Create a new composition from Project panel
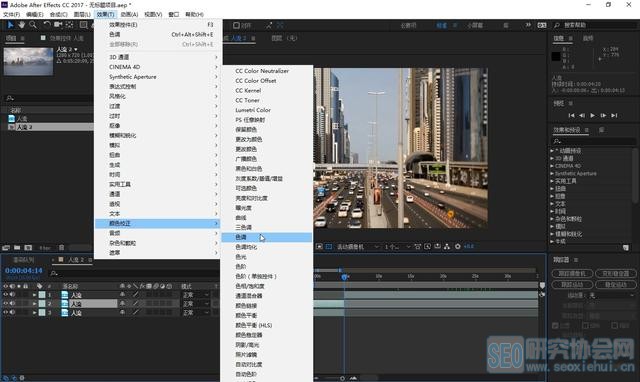 tap(28, 248)
